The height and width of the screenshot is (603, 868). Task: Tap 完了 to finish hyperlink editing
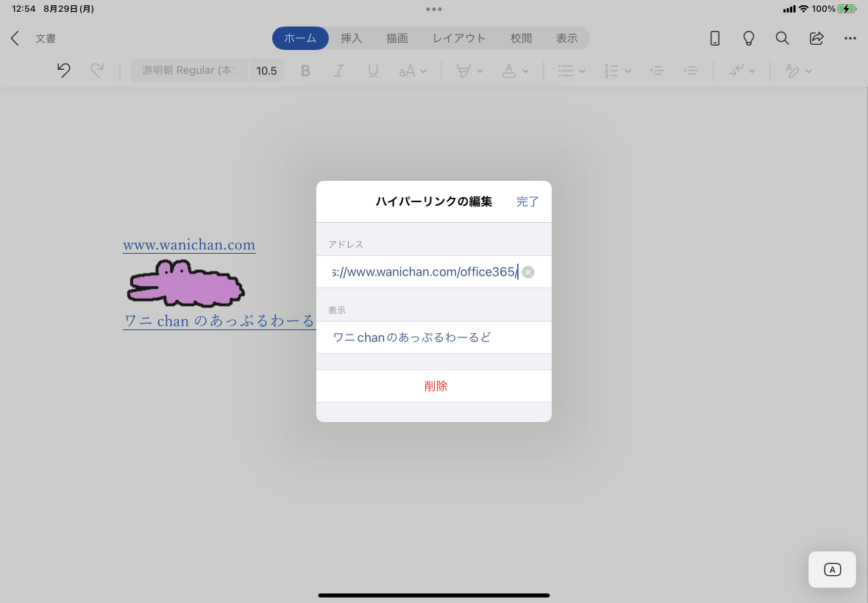[x=527, y=202]
